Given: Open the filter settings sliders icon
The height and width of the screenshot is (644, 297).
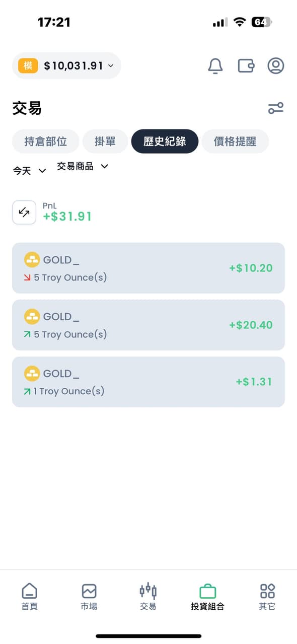Looking at the screenshot, I should click(276, 108).
